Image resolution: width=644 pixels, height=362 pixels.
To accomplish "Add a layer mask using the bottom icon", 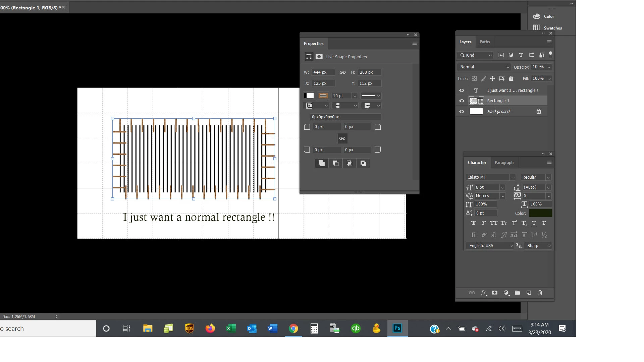I will 494,293.
